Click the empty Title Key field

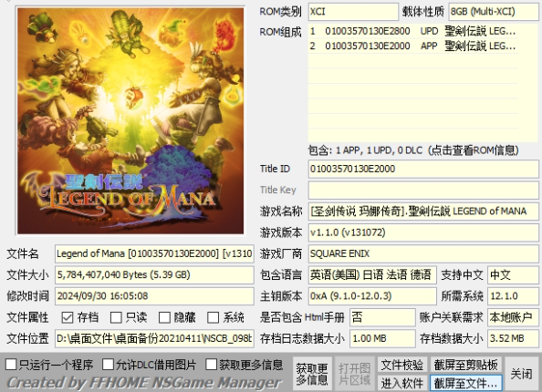coord(423,191)
